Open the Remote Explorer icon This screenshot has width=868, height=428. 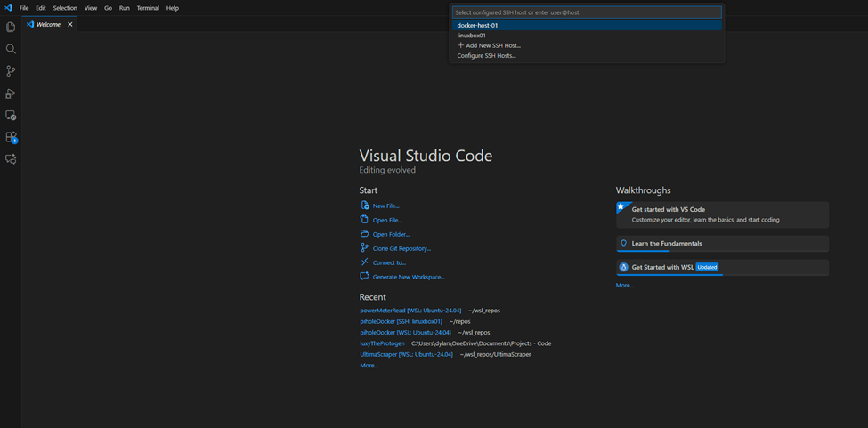tap(11, 116)
